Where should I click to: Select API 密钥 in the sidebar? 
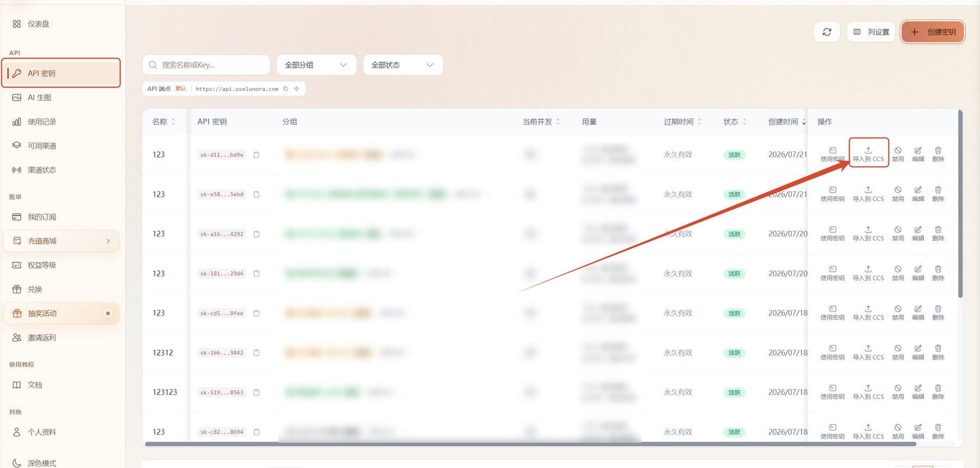point(61,73)
